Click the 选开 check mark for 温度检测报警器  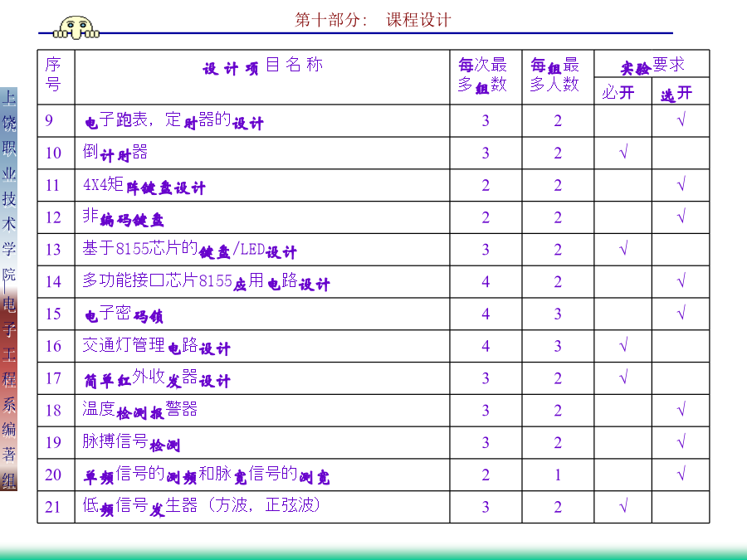click(681, 408)
